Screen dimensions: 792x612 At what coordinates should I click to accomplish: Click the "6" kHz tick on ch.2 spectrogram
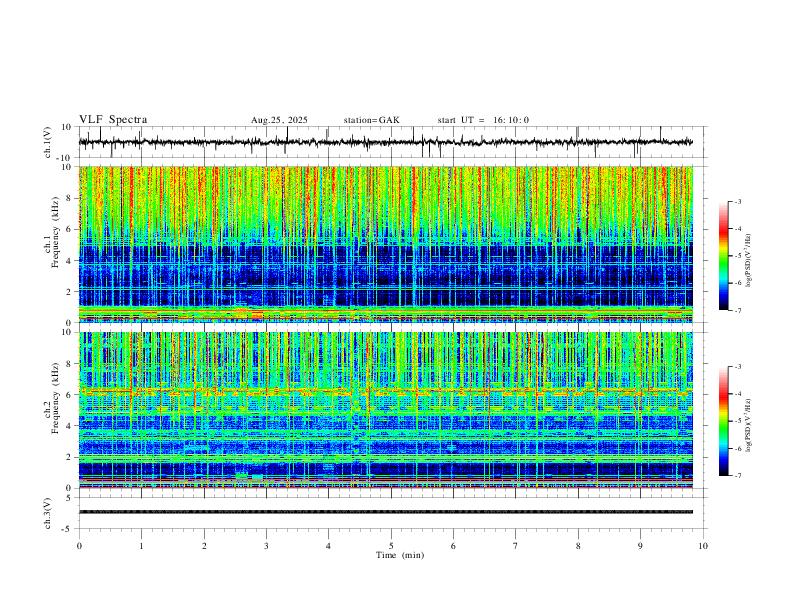coord(71,395)
